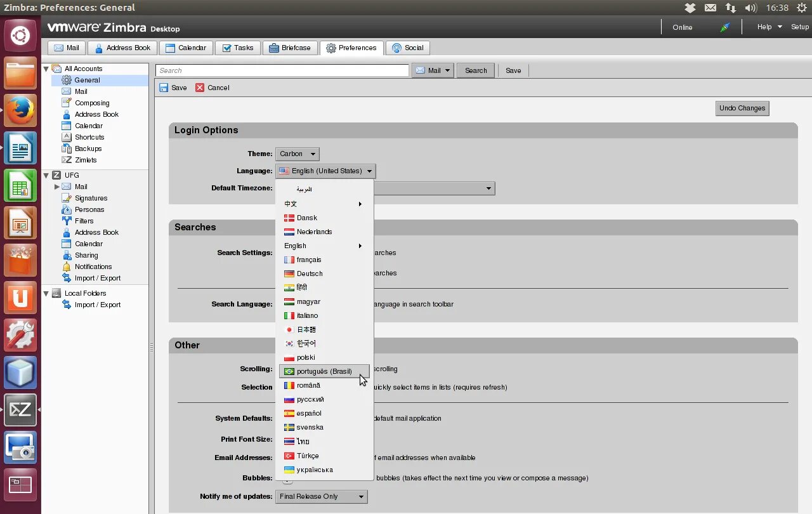Open the Language dropdown showing English (United States)
Screen dimensions: 812x514
tap(325, 171)
